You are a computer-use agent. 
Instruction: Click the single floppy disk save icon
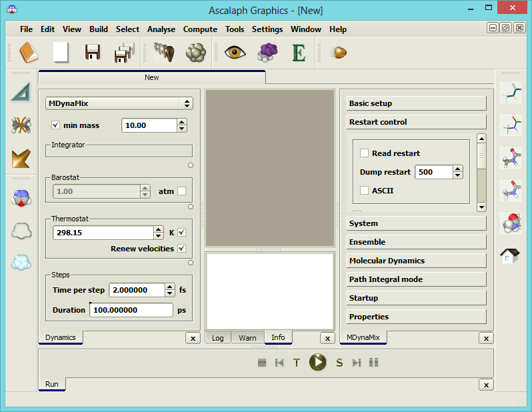tap(92, 52)
